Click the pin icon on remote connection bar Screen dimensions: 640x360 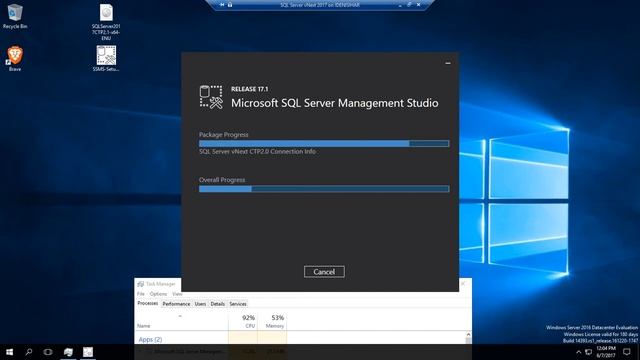(222, 5)
